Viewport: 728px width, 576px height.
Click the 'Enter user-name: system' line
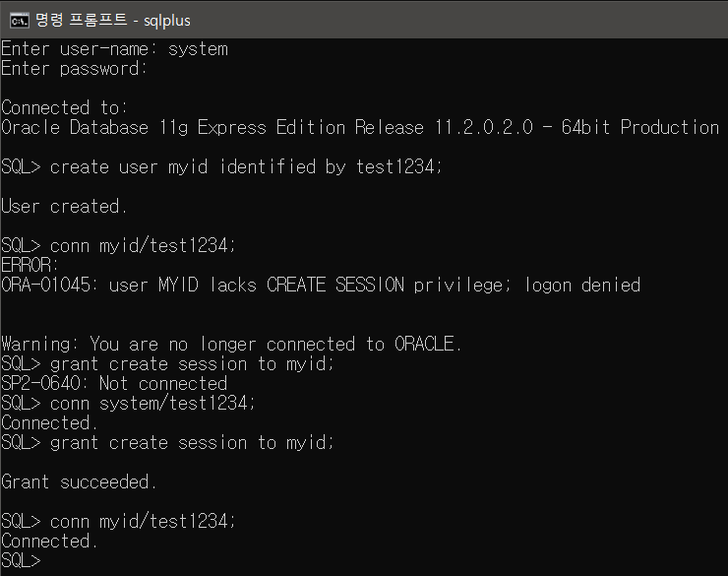click(x=115, y=49)
